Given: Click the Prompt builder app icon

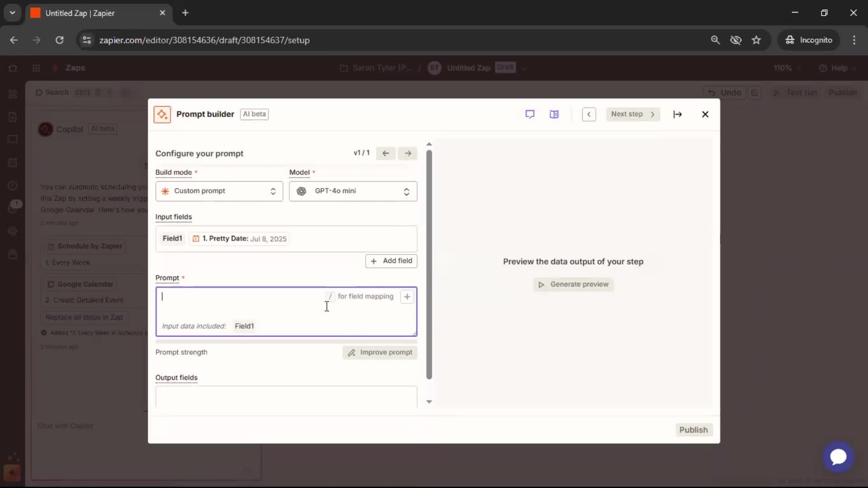Looking at the screenshot, I should tap(162, 114).
